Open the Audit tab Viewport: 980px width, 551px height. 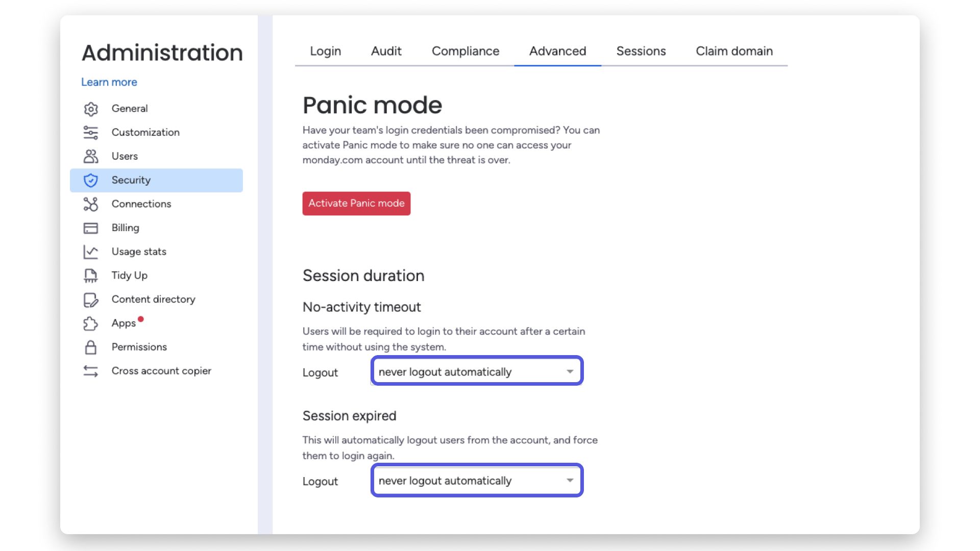coord(386,51)
